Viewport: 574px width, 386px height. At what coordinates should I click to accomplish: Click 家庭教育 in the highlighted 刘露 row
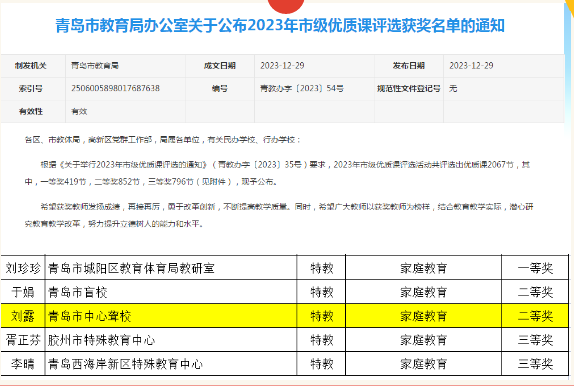[424, 316]
